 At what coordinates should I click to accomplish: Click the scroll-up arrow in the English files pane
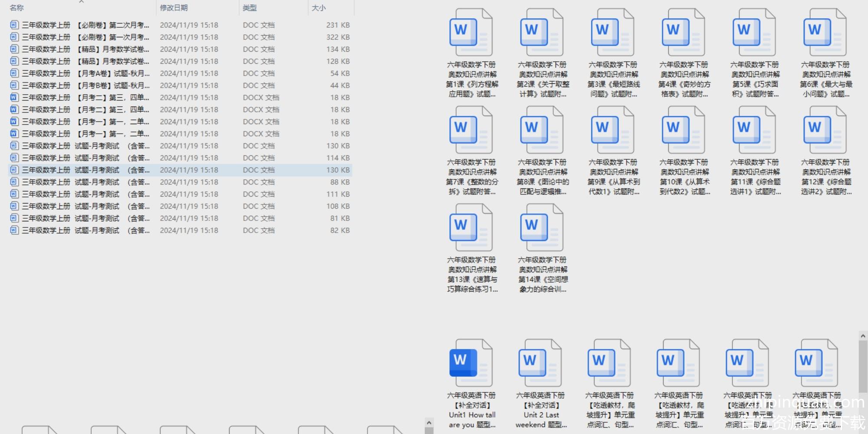pyautogui.click(x=863, y=336)
